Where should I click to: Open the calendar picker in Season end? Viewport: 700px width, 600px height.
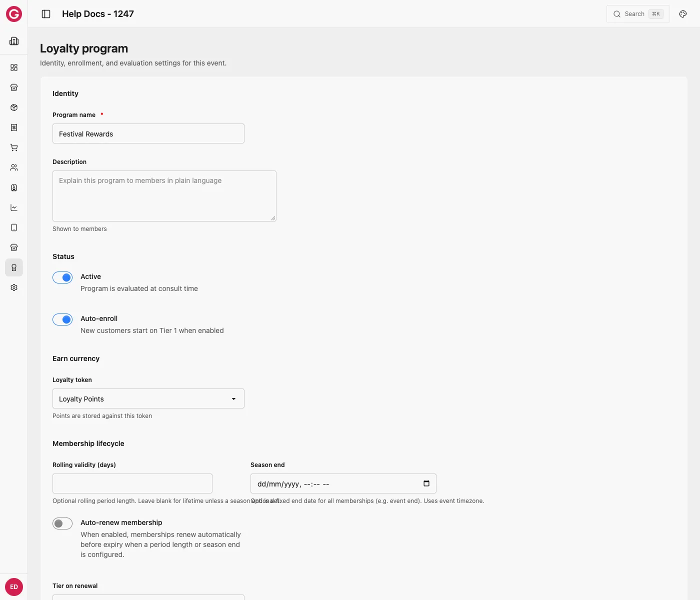[426, 483]
